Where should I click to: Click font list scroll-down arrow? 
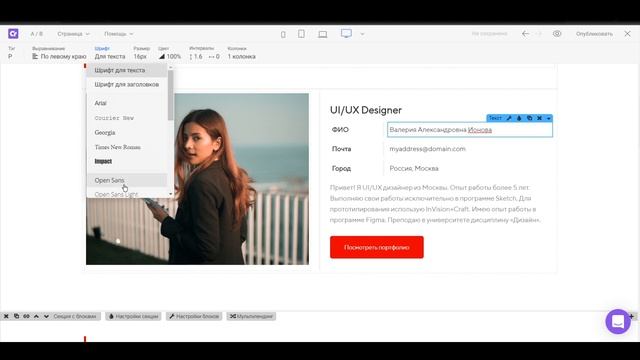(x=171, y=195)
